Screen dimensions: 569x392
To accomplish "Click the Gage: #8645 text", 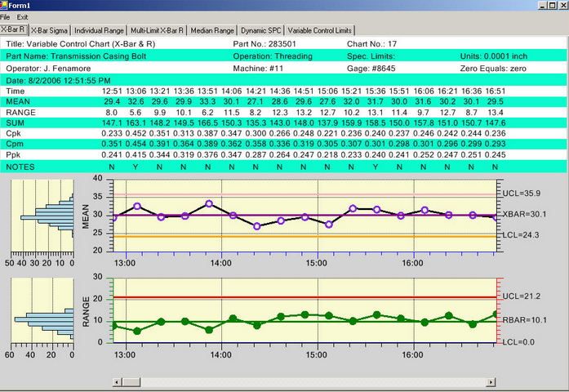I will tap(371, 69).
